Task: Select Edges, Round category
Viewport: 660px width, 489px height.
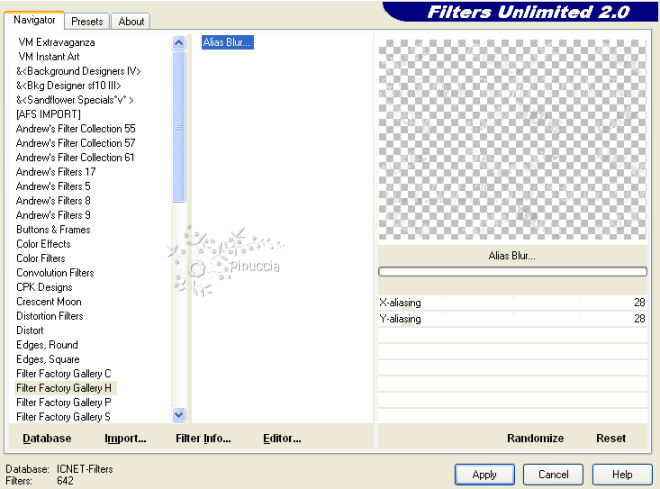Action: (47, 345)
